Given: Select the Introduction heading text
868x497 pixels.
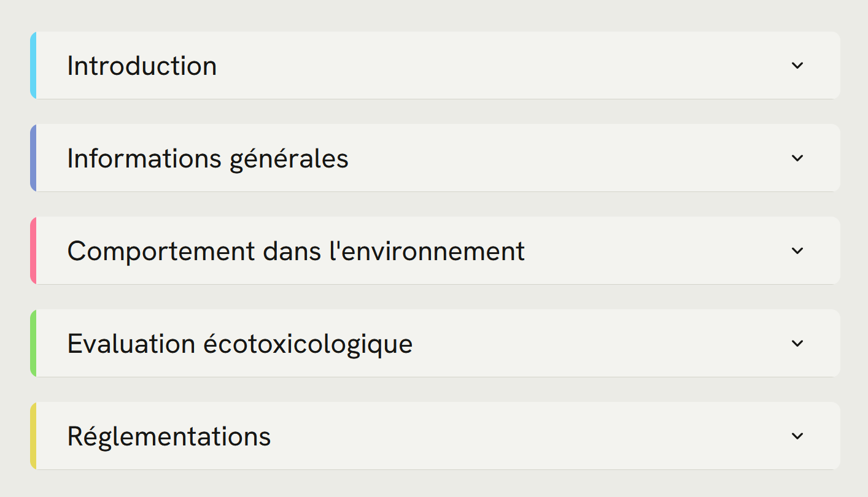Looking at the screenshot, I should point(142,65).
